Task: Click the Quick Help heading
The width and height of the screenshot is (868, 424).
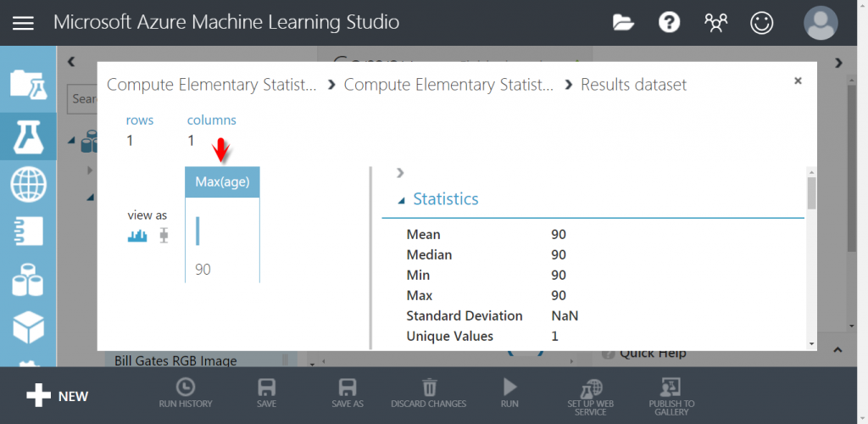Action: (653, 353)
